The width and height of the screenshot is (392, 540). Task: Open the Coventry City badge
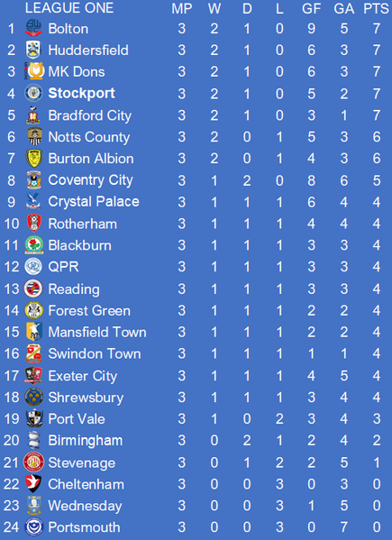pos(33,179)
